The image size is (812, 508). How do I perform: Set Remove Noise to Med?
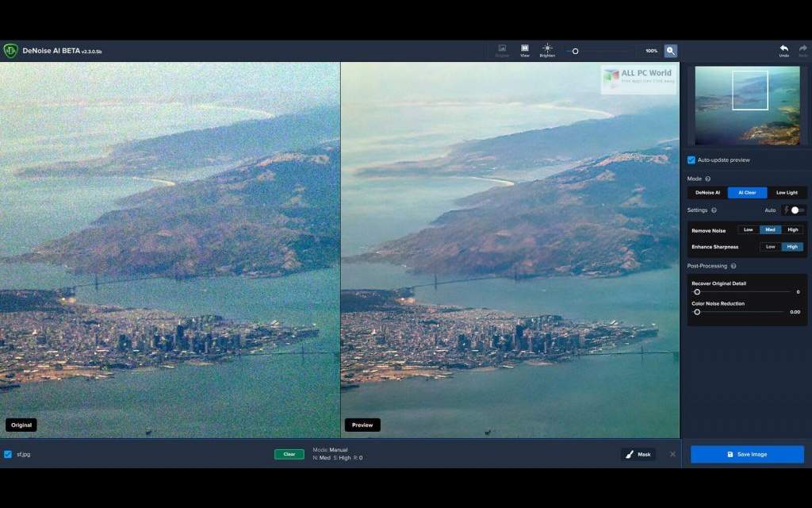point(770,229)
